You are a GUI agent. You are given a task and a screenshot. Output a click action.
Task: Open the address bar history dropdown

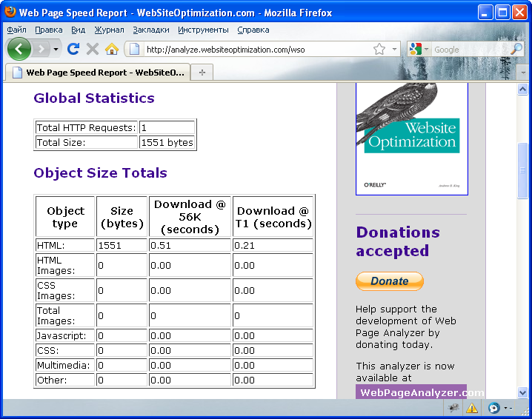(x=394, y=50)
